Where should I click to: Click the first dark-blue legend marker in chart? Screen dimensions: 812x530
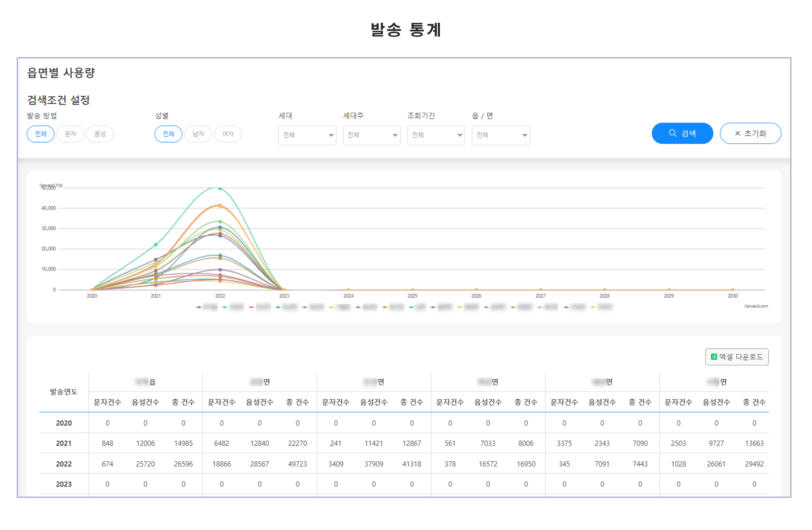click(199, 307)
